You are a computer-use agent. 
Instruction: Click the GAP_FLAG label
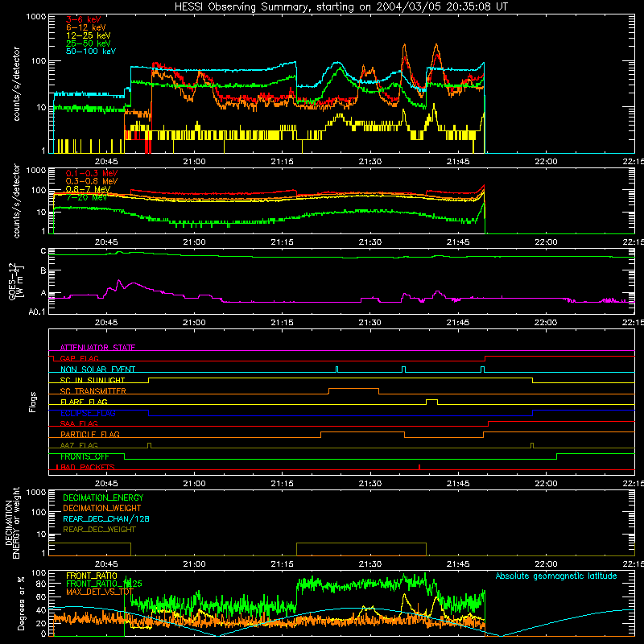click(79, 358)
